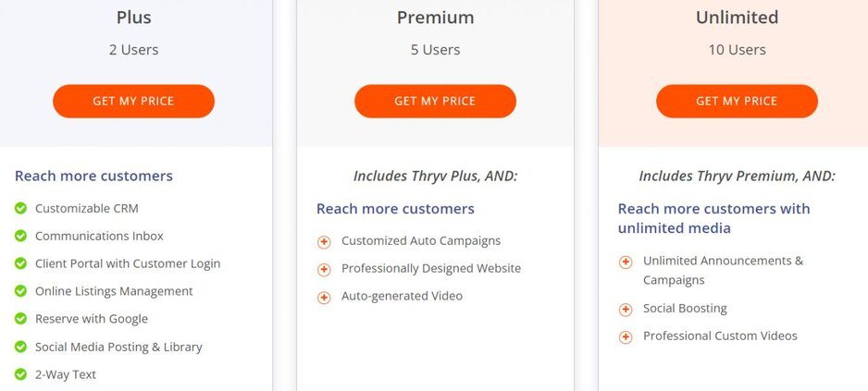Image resolution: width=868 pixels, height=391 pixels.
Task: Click Get My Price for Unlimited plan
Action: tap(737, 101)
